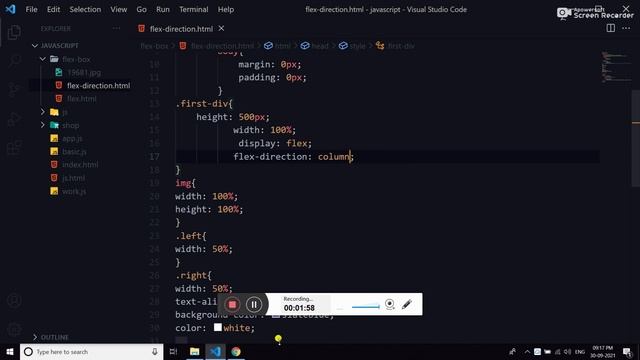Click taskbar clock showing 09:17 PM

coord(603,352)
